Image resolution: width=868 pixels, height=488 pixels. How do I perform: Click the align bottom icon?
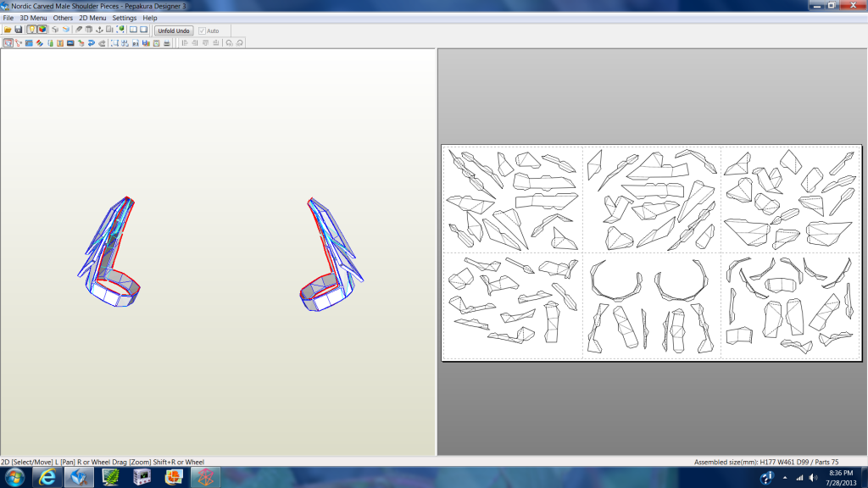[x=216, y=42]
